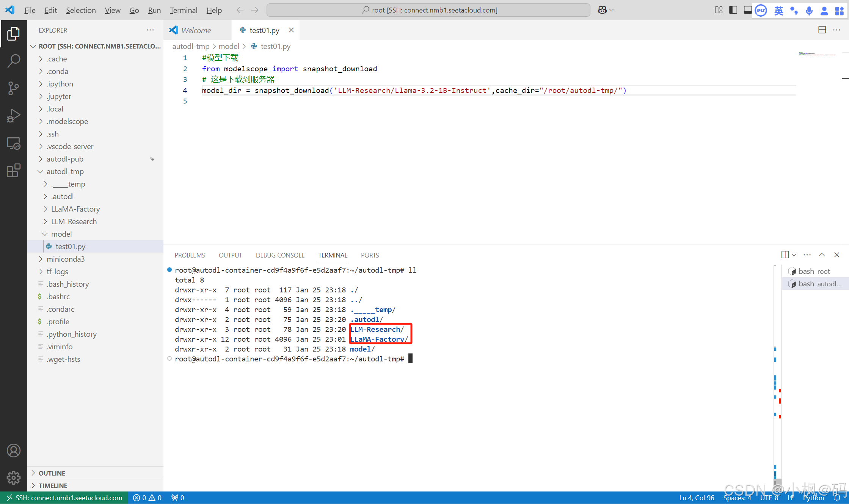Close the test01.py editor tab

[x=291, y=30]
